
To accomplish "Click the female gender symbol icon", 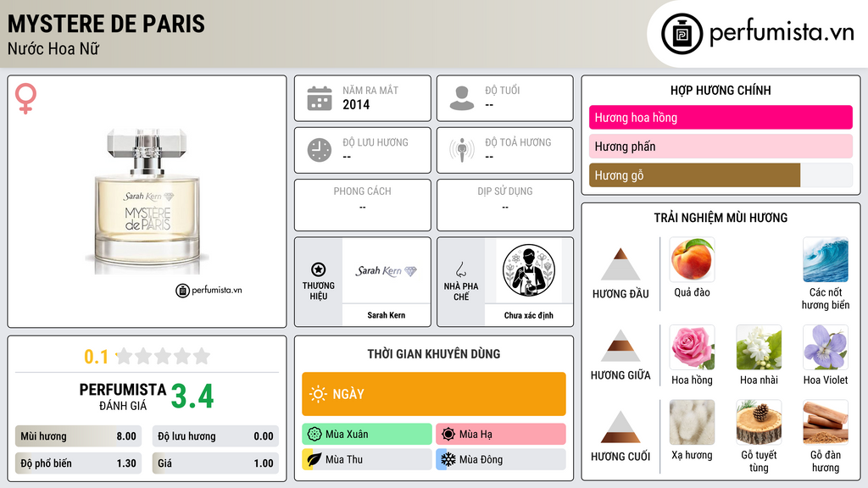I will pyautogui.click(x=25, y=98).
